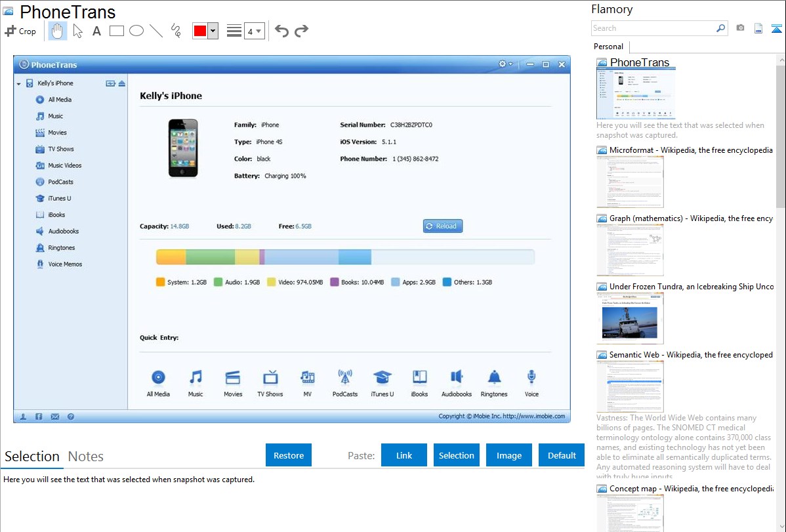Click the document icon in Flamory header
Image resolution: width=786 pixels, height=532 pixels.
(758, 28)
